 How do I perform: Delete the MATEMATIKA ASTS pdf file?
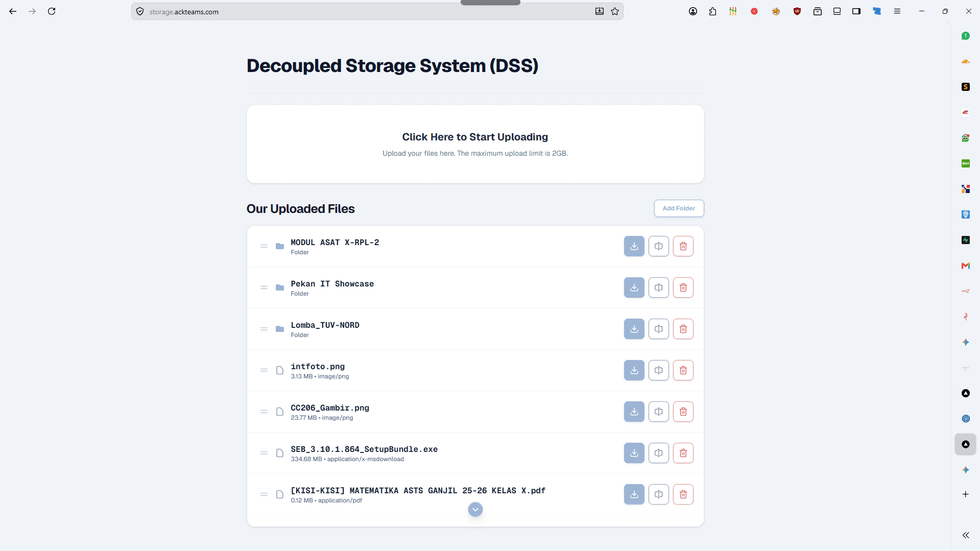[x=683, y=494]
